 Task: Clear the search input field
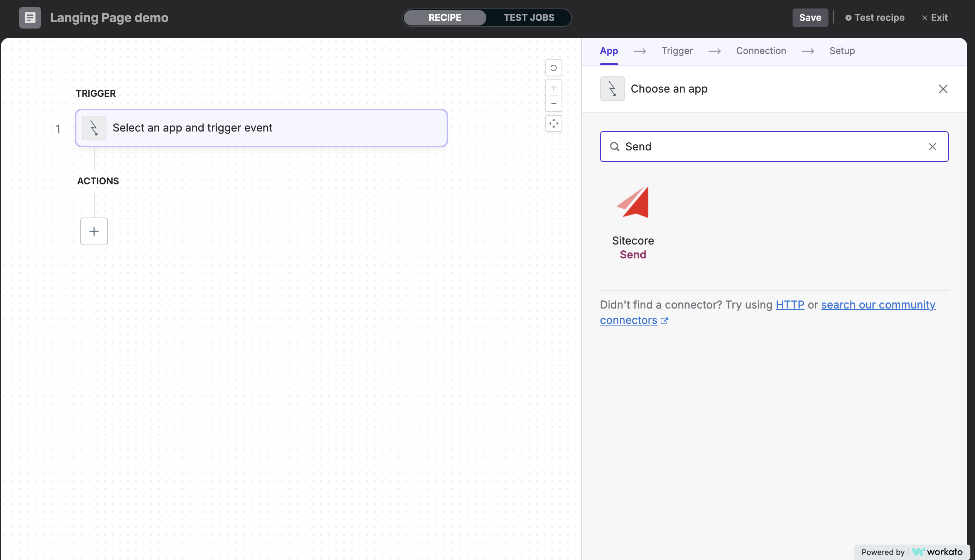tap(932, 146)
